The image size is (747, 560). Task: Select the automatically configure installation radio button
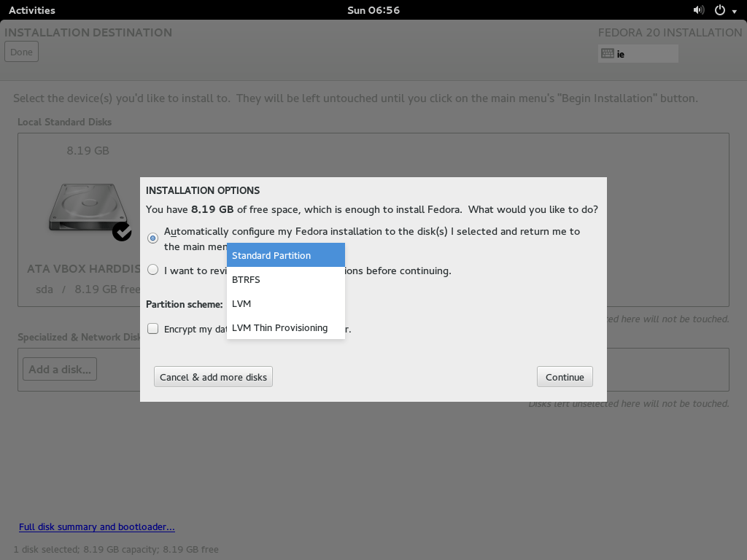pos(153,238)
